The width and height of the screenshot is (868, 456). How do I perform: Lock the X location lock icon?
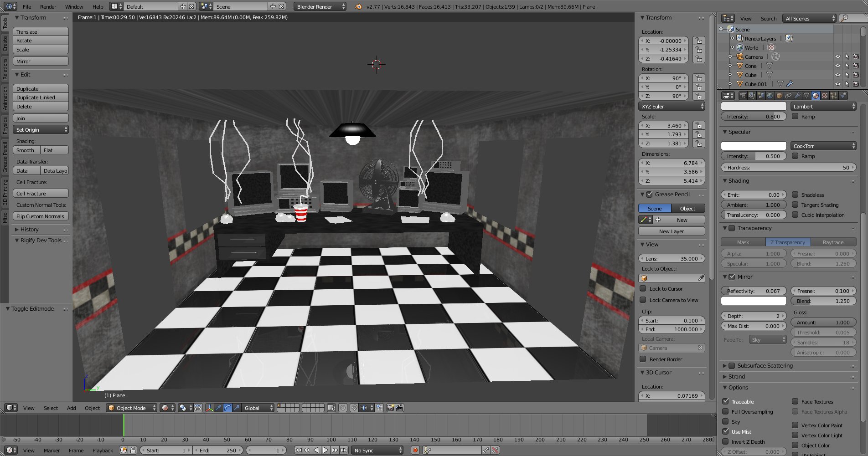pos(698,41)
